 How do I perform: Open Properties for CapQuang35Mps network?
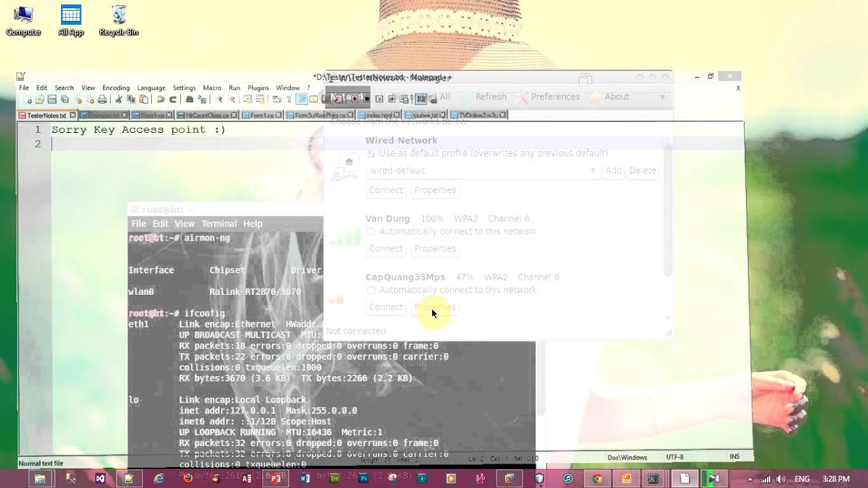(x=435, y=307)
